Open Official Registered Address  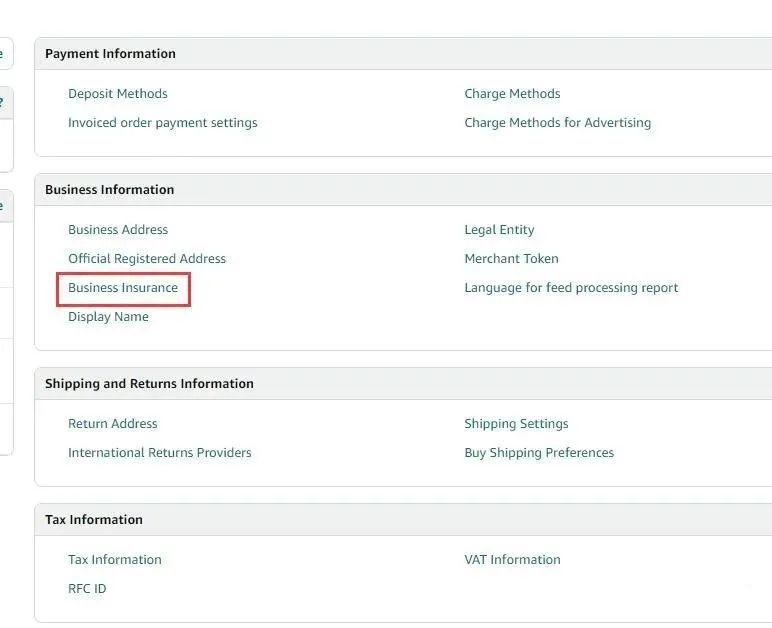click(x=147, y=258)
